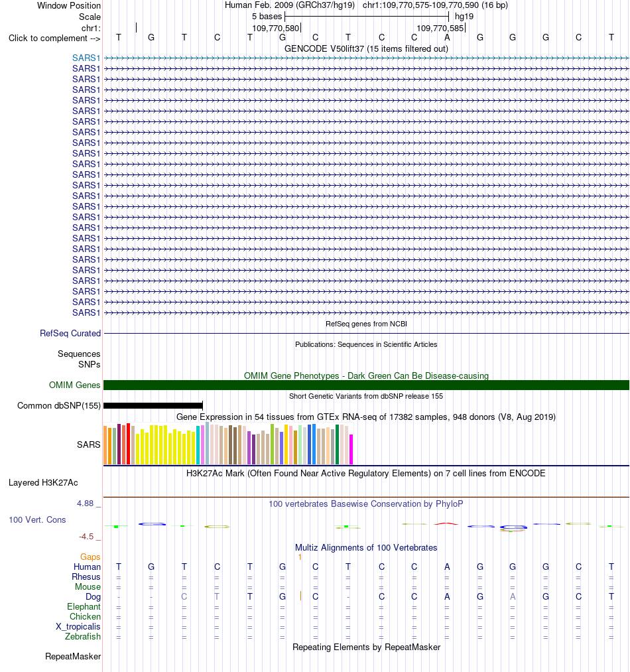Select the Elephant alignment row label
This screenshot has width=630, height=672.
tap(84, 607)
